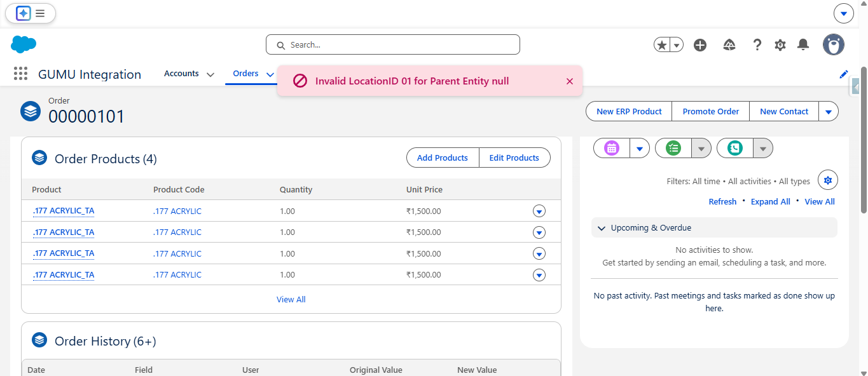Edit navigation bar with pencil icon
This screenshot has width=868, height=376.
844,74
